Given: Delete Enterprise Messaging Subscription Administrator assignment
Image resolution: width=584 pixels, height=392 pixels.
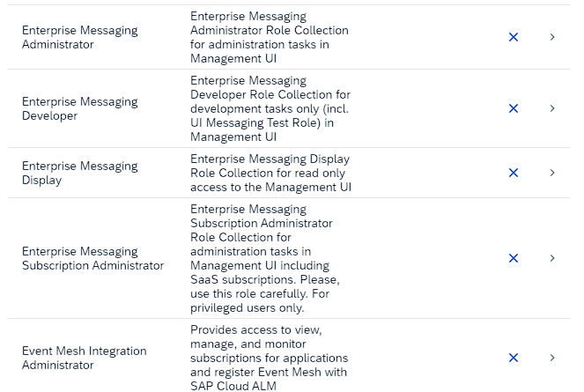Looking at the screenshot, I should [x=514, y=258].
